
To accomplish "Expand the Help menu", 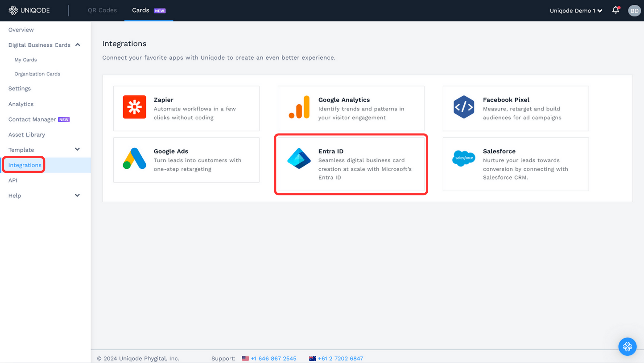I will coord(77,195).
